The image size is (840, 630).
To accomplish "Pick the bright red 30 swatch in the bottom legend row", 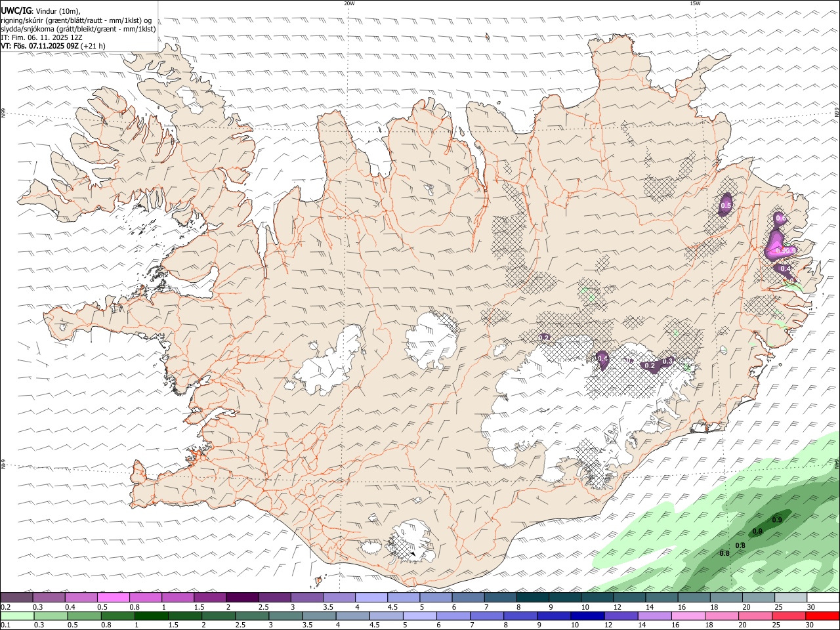I will click(x=823, y=616).
